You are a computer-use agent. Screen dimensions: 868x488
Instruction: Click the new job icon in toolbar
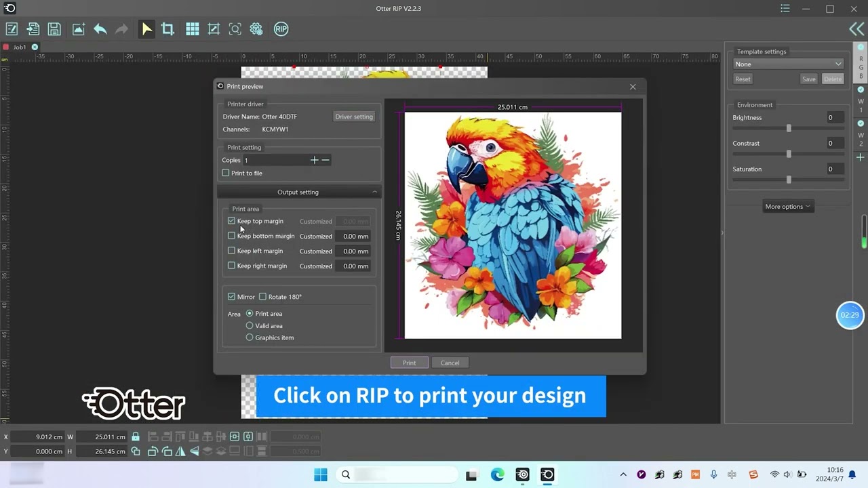tap(12, 29)
